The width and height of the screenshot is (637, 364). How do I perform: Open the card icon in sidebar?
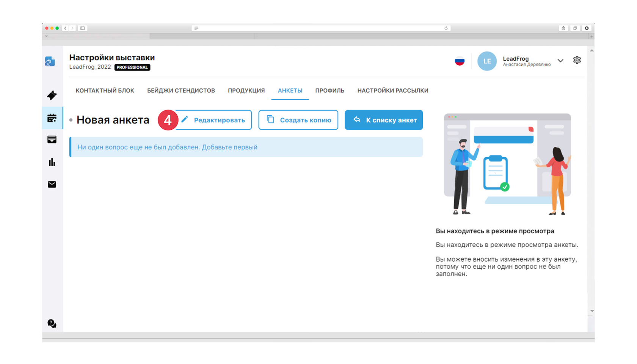pos(52,140)
